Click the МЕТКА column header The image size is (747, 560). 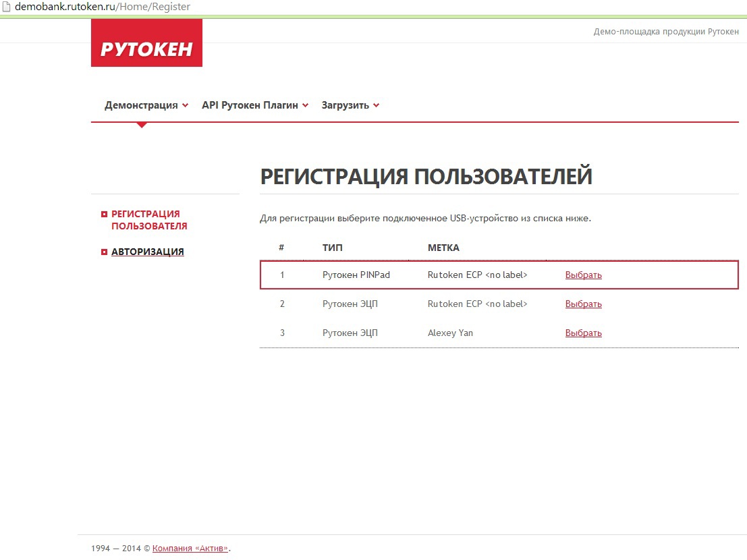point(443,248)
